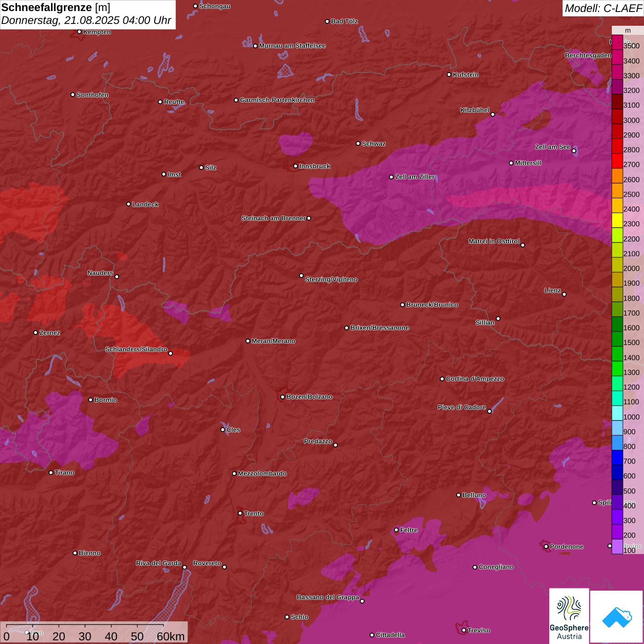
Task: Click the Lienz label
Action: (x=552, y=290)
